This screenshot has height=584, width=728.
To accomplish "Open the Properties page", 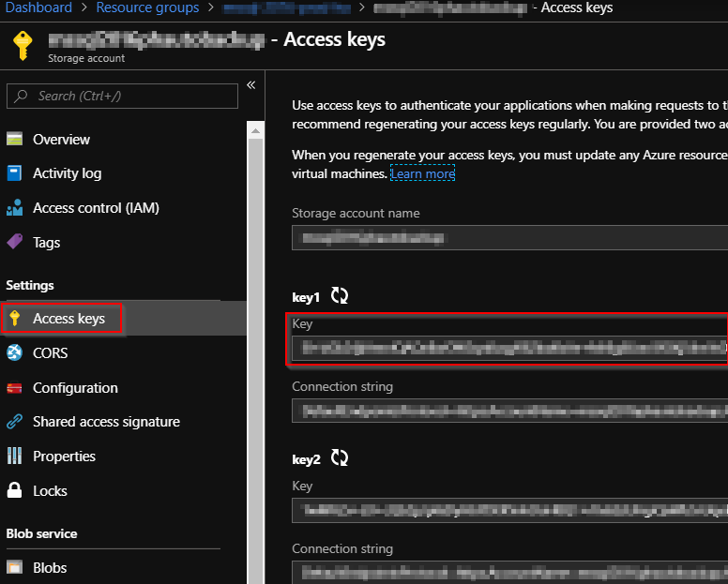I will coord(64,457).
